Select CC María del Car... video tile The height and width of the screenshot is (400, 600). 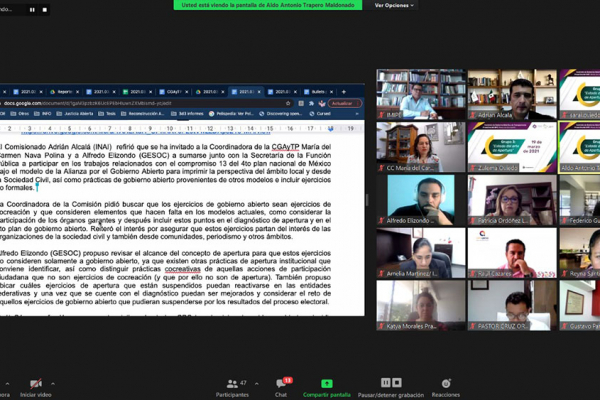(x=421, y=147)
